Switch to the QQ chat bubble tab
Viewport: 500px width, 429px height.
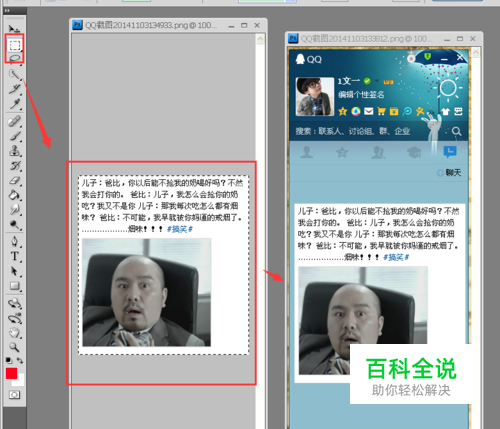tap(450, 152)
